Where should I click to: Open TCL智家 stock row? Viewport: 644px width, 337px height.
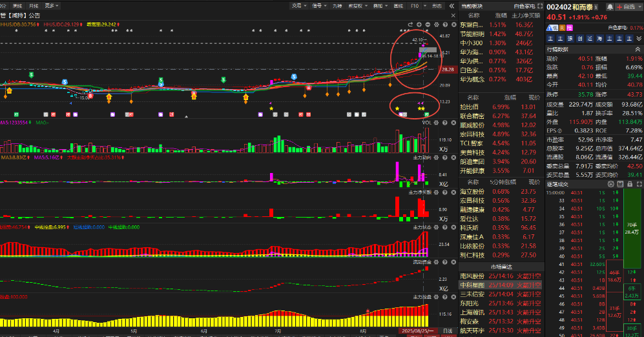[501, 143]
